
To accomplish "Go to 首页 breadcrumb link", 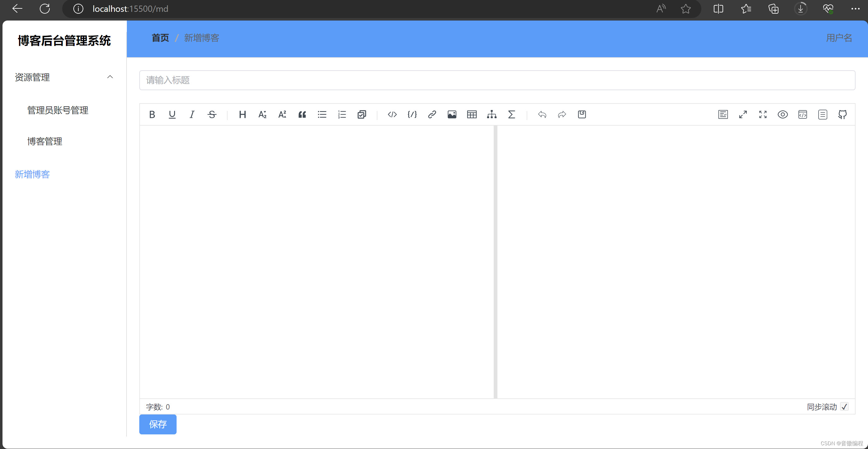I will click(x=160, y=38).
